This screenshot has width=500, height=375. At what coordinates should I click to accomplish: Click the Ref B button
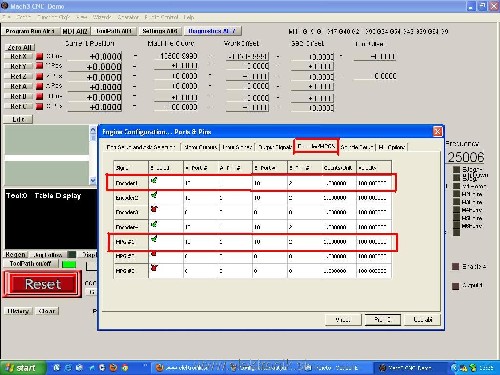click(18, 96)
